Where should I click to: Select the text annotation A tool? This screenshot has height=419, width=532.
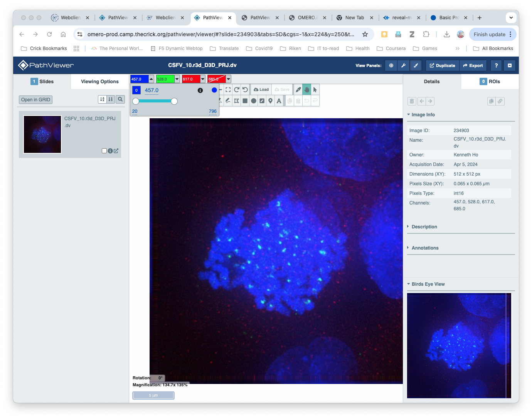(279, 101)
